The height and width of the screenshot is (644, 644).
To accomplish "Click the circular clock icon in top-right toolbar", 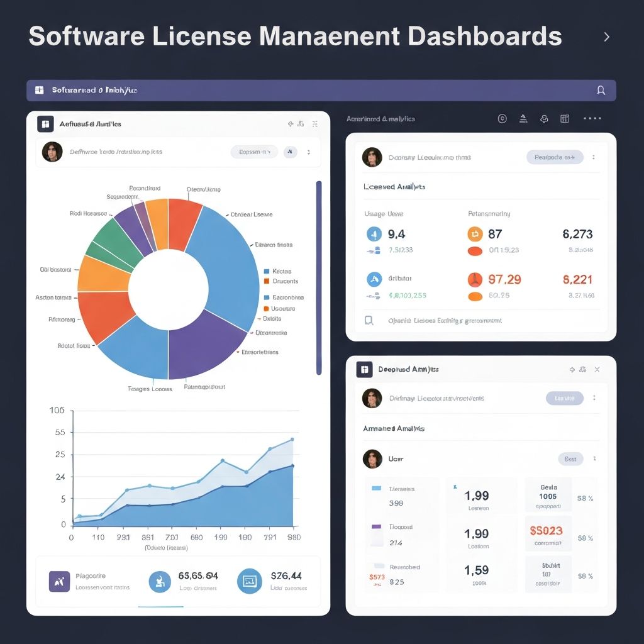I will (502, 119).
